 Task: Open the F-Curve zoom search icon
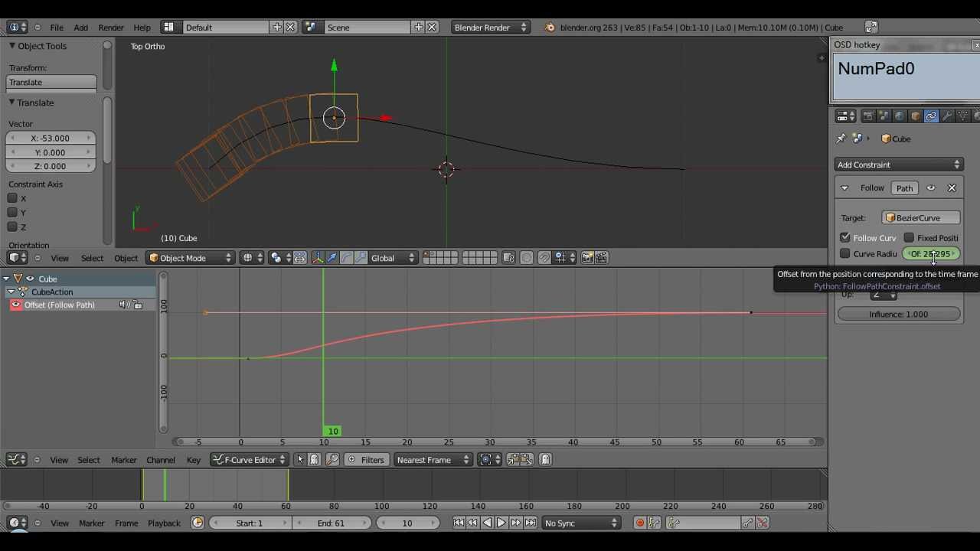coord(332,459)
